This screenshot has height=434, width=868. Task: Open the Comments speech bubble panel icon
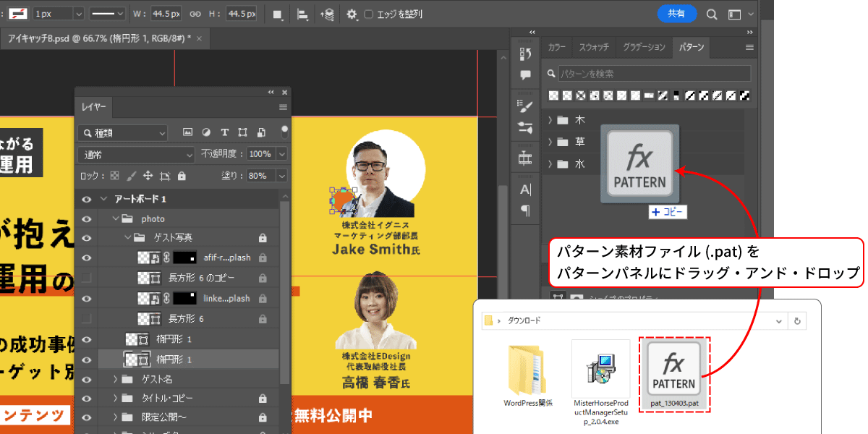pyautogui.click(x=526, y=75)
